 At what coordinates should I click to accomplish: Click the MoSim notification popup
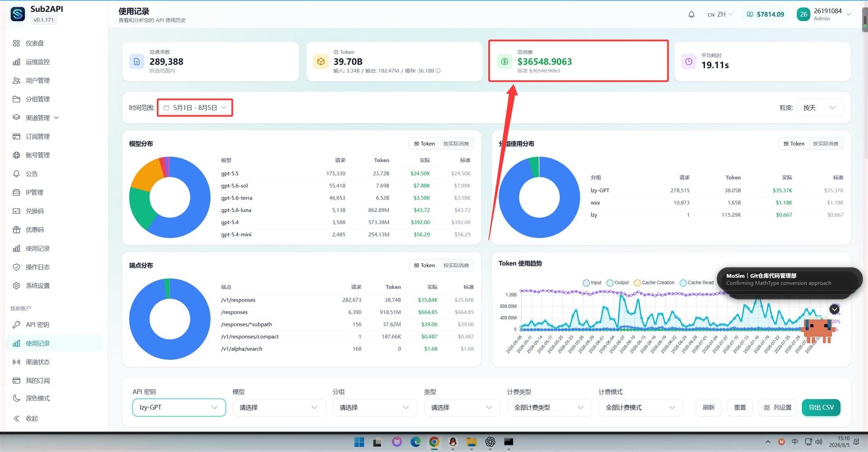click(x=789, y=279)
